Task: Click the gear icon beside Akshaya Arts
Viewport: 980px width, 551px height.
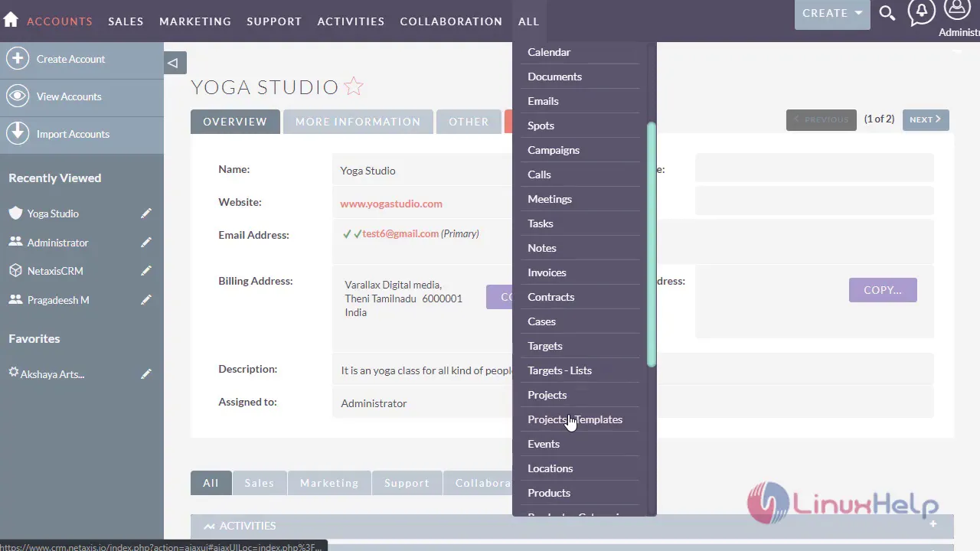Action: [x=14, y=373]
